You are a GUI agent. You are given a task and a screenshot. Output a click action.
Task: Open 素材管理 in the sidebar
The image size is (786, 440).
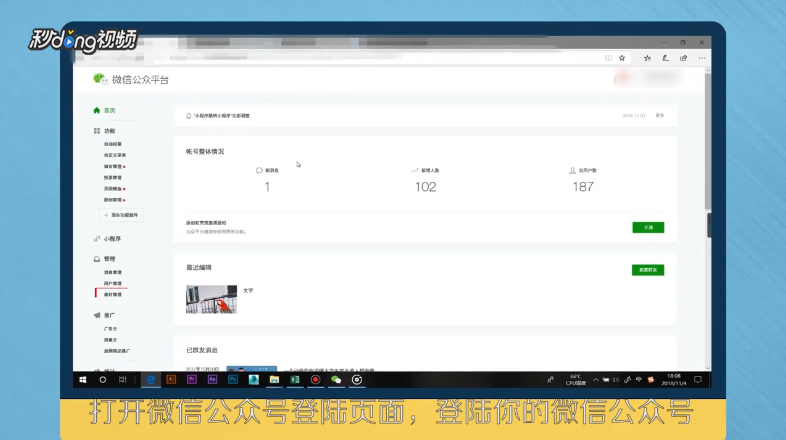point(112,295)
